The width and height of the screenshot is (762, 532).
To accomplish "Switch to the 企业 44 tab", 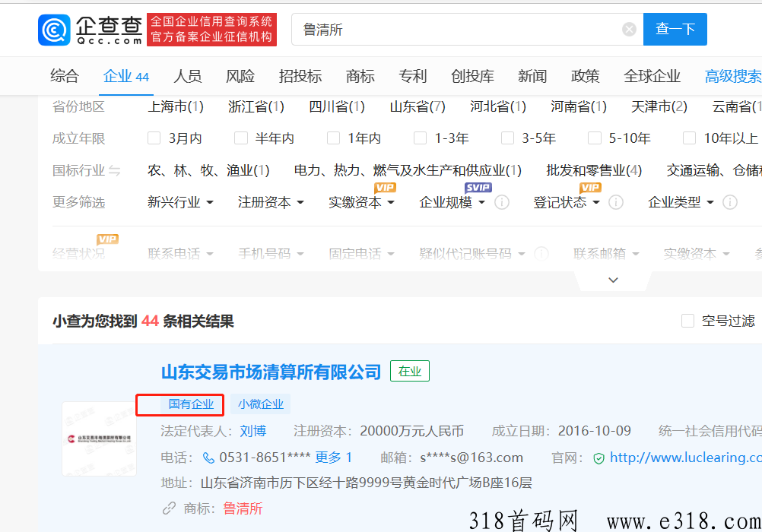I will [126, 76].
